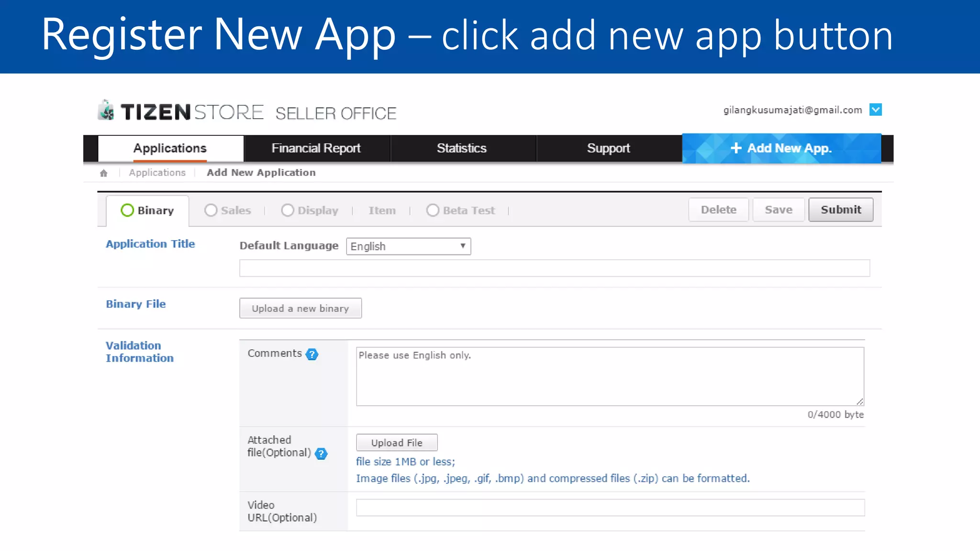Click the 0/4000 byte counter text
Viewport: 980px width, 551px height.
pyautogui.click(x=835, y=415)
